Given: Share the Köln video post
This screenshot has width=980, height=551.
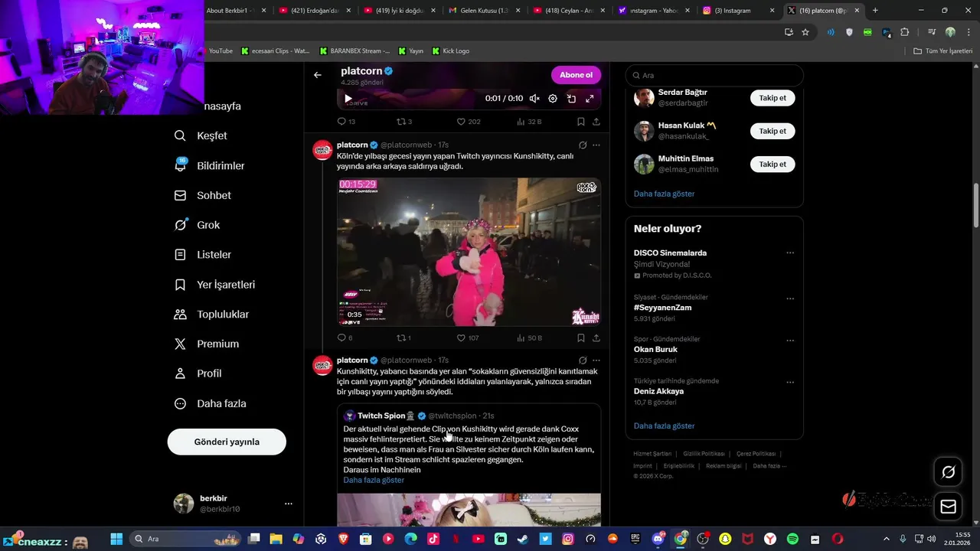Looking at the screenshot, I should [596, 337].
